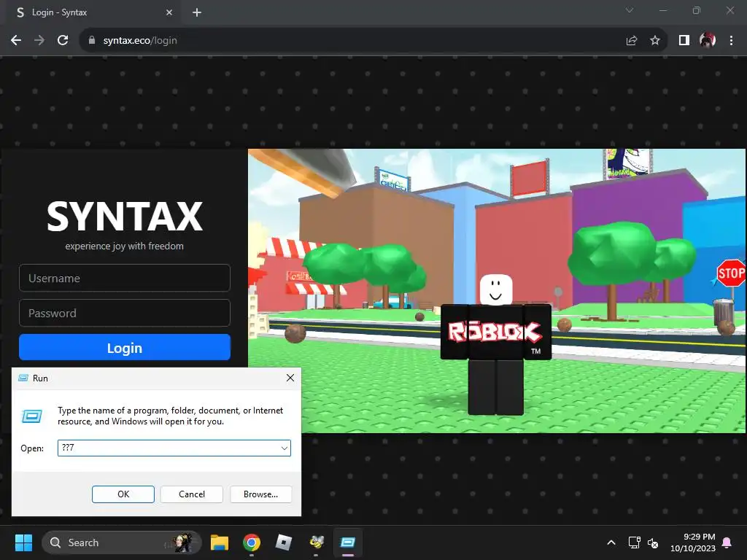Focus the Password field
The image size is (747, 560).
[124, 313]
